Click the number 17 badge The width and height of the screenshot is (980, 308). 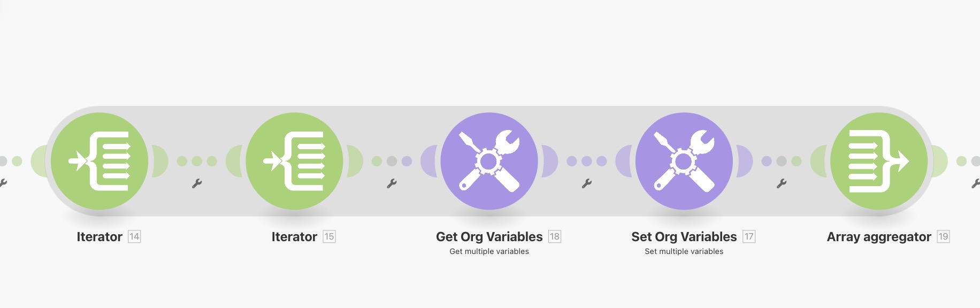[x=749, y=236]
